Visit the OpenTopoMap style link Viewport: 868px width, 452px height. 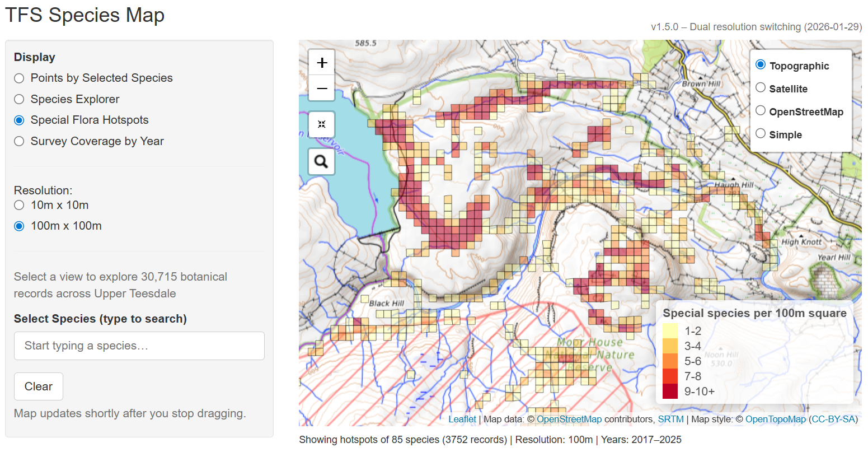pyautogui.click(x=776, y=419)
